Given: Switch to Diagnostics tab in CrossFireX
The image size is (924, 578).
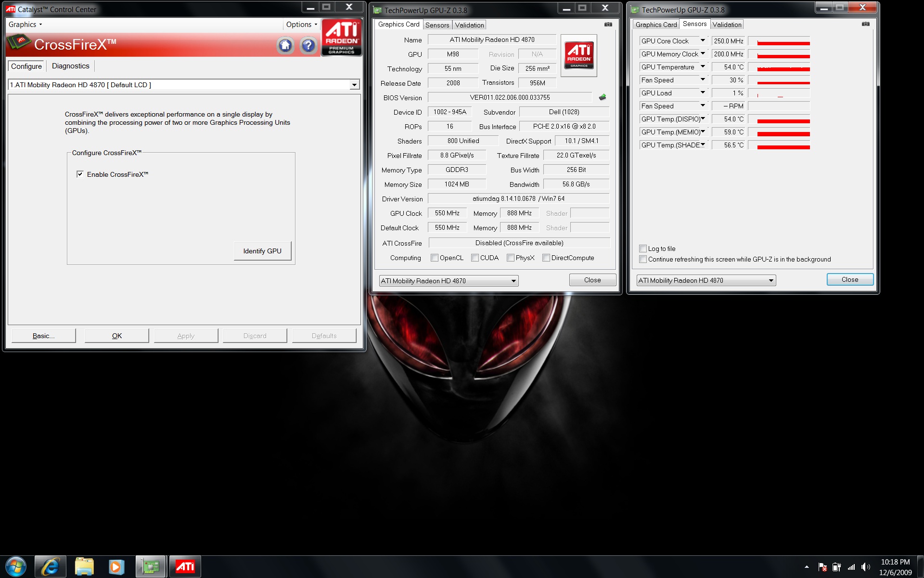Looking at the screenshot, I should click(71, 66).
